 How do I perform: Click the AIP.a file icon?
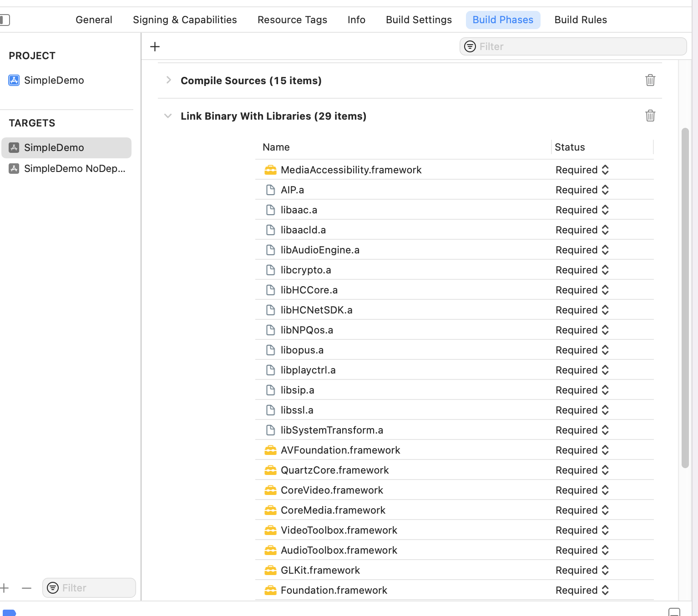pos(270,190)
